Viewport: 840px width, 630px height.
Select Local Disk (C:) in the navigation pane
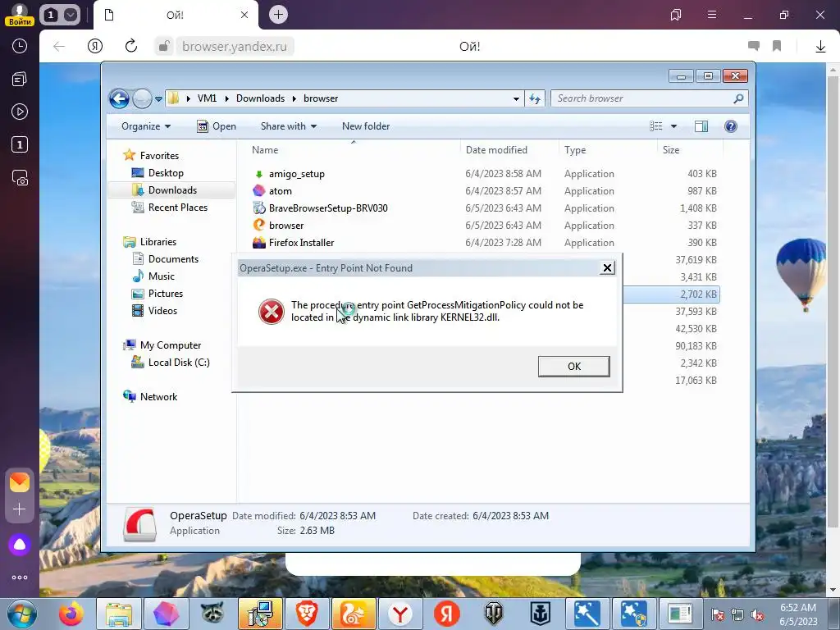178,363
